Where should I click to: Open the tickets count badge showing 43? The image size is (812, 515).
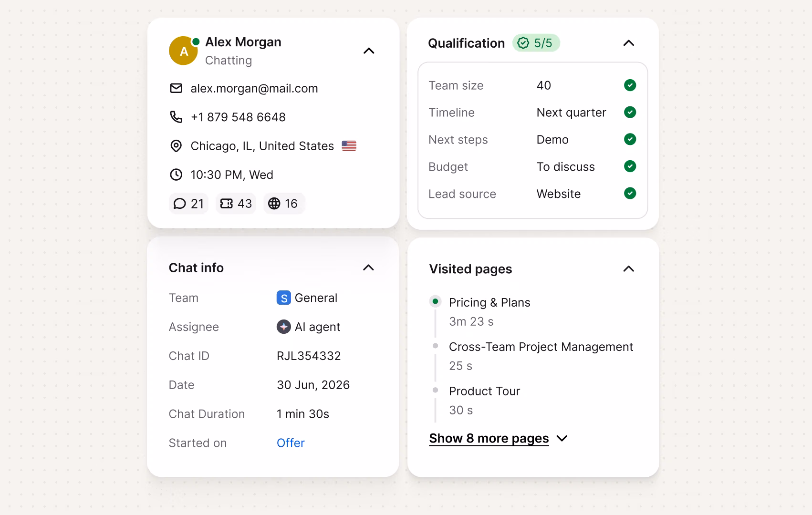tap(236, 204)
